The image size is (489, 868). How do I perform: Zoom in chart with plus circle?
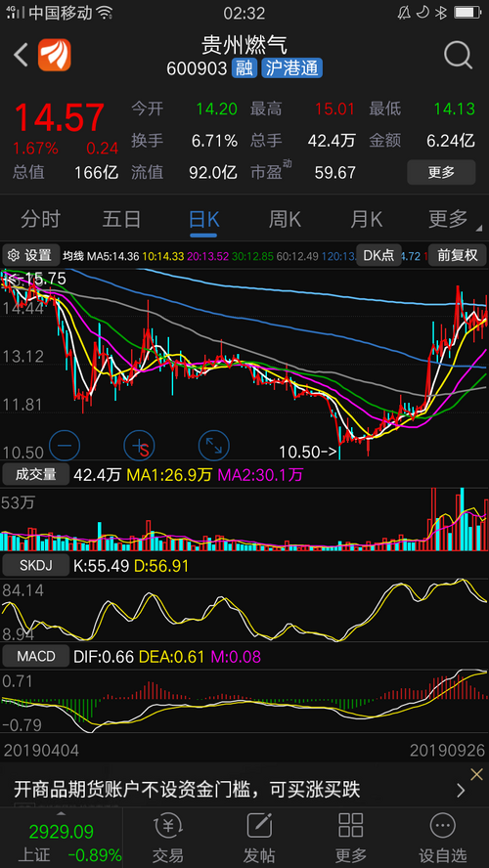point(139,446)
